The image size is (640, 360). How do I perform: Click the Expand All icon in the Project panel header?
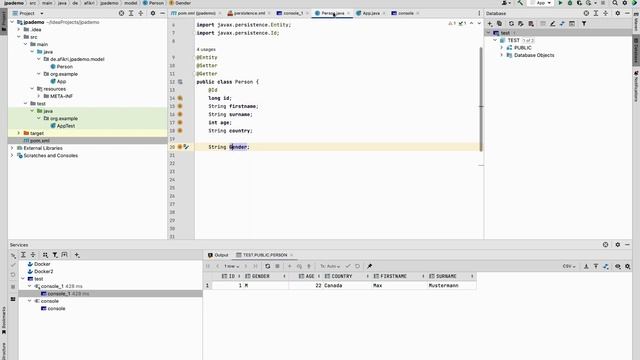tap(131, 13)
